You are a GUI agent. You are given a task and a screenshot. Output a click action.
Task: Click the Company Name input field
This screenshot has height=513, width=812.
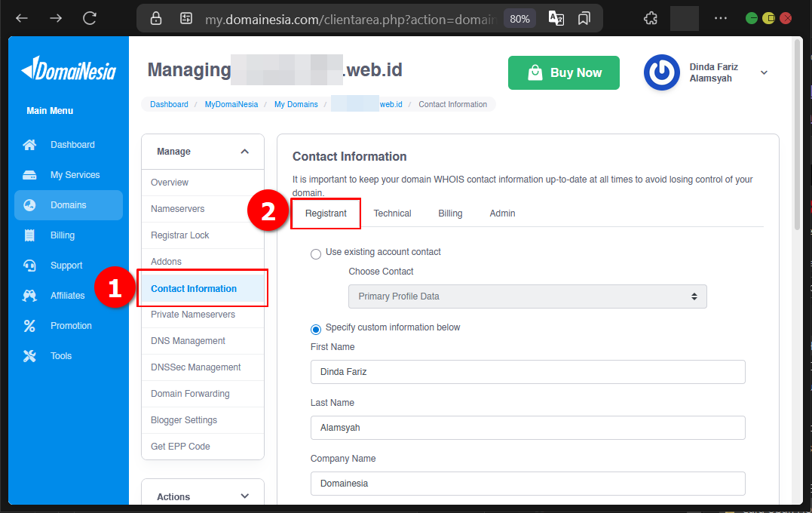pyautogui.click(x=528, y=484)
